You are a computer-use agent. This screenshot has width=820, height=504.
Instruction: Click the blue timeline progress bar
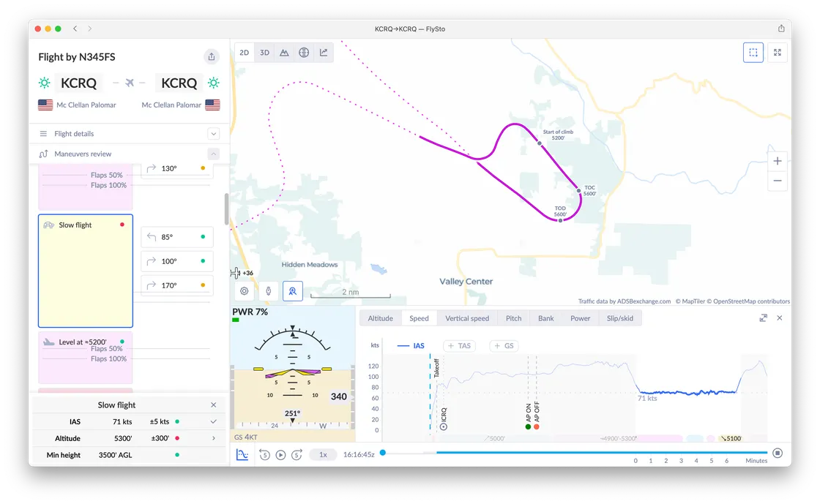point(601,453)
